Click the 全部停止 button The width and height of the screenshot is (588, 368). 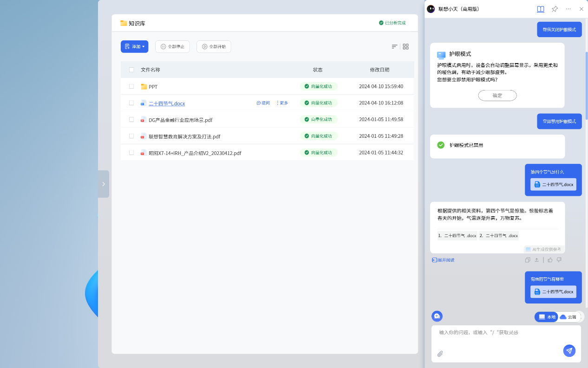click(172, 46)
